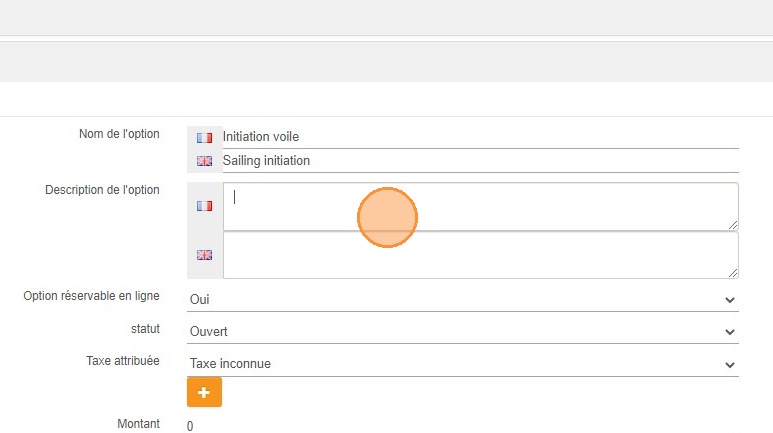
Task: Click the UK flag beside the English description box
Action: tap(204, 255)
